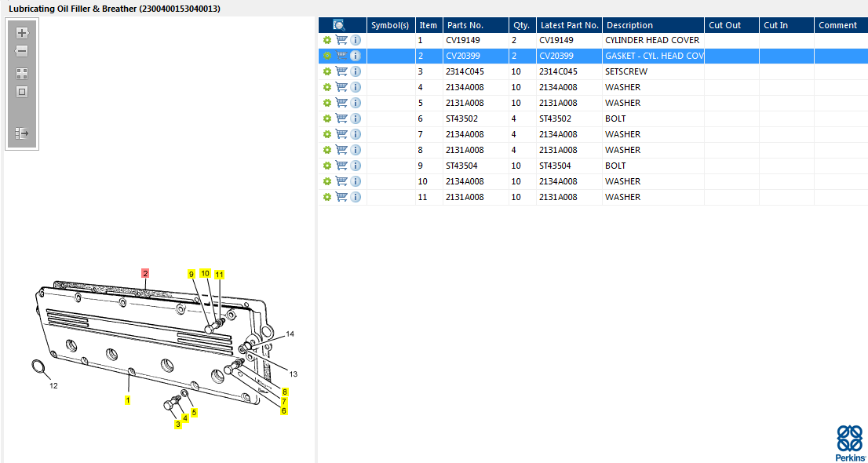The image size is (868, 463).
Task: Click the export list arrow icon
Action: (x=22, y=133)
